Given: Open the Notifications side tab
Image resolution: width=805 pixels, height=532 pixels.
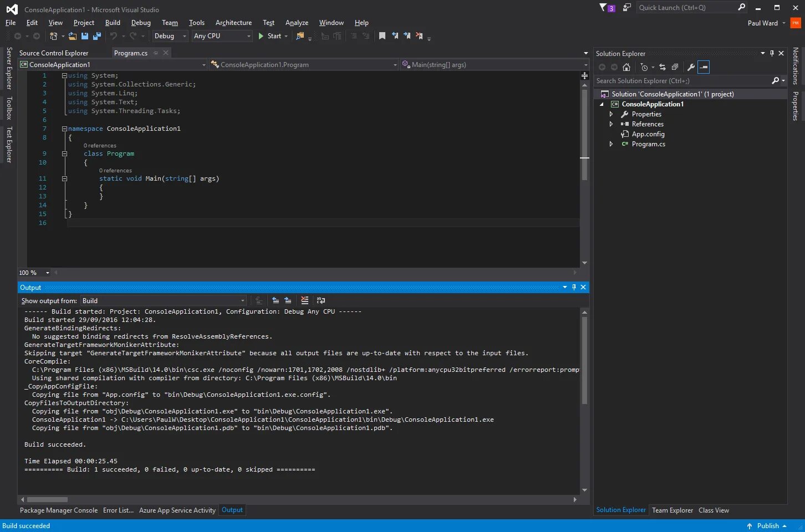Looking at the screenshot, I should point(795,66).
